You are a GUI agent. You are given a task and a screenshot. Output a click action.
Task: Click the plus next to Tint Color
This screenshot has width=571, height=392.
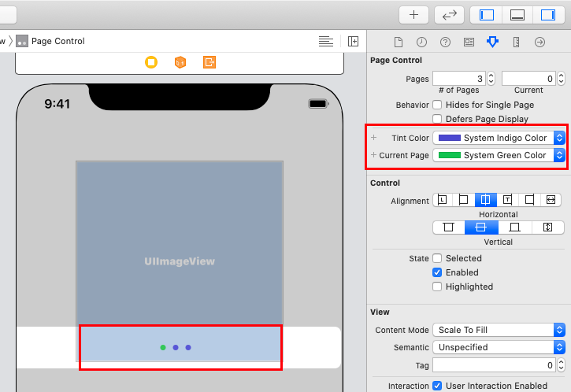pos(373,138)
